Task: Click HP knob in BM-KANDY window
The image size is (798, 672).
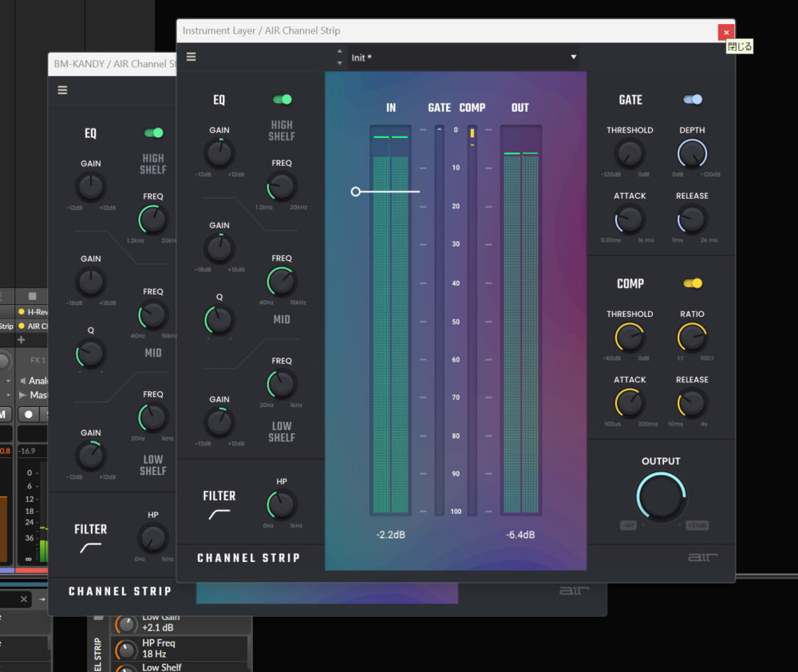Action: [152, 538]
